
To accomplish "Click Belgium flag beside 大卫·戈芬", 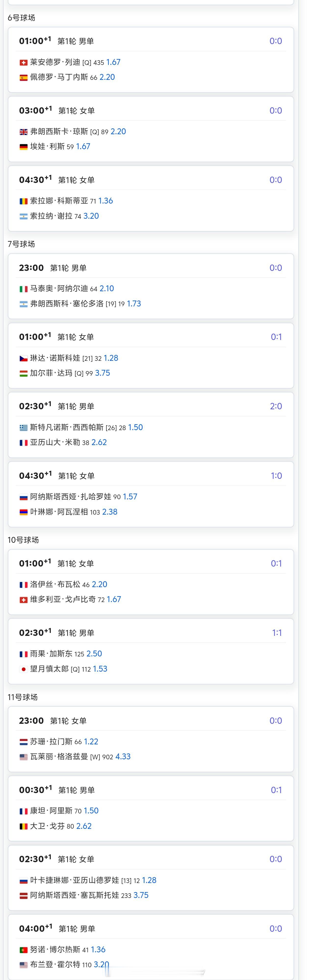I will 24,826.
